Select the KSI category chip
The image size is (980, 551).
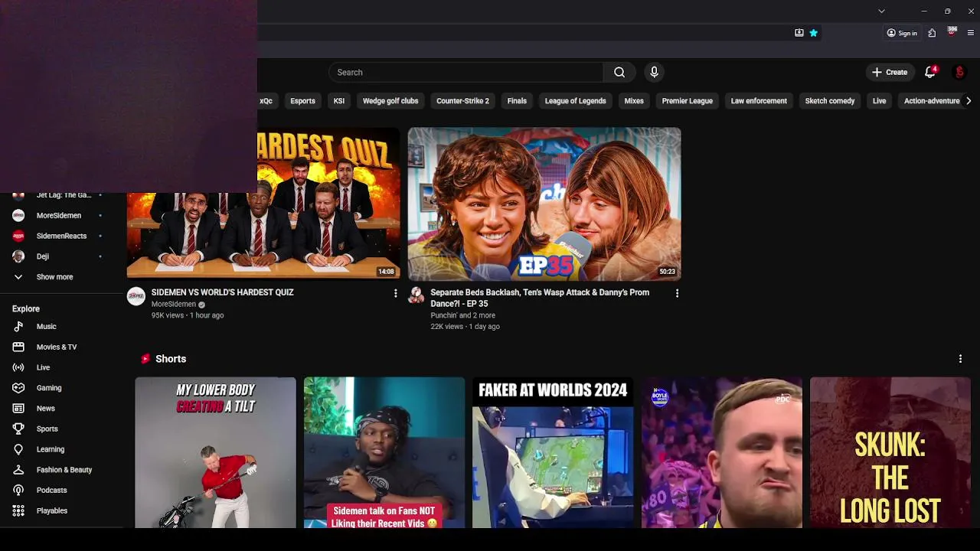click(x=338, y=101)
